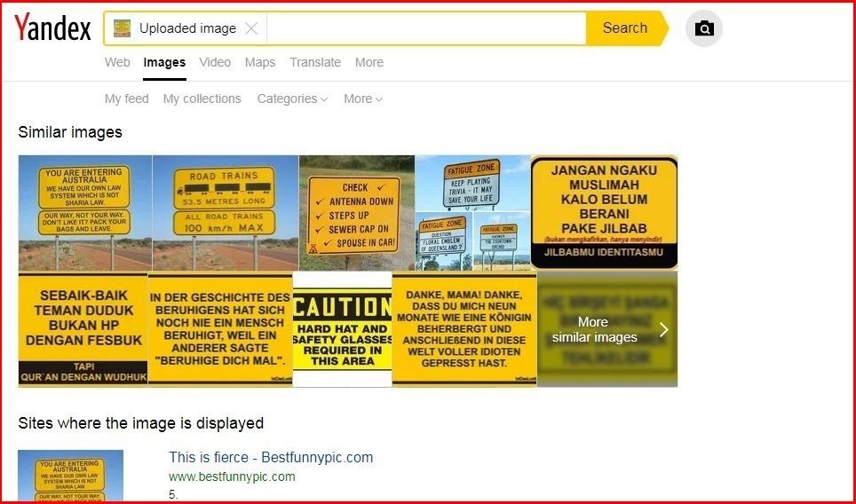Remove the Uploaded image chip
856x504 pixels.
pos(251,28)
